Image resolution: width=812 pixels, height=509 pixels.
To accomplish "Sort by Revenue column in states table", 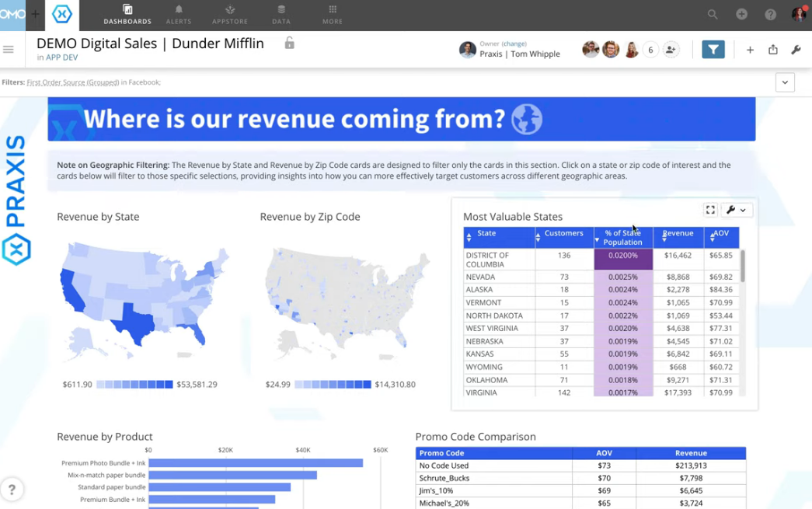I will (x=678, y=237).
